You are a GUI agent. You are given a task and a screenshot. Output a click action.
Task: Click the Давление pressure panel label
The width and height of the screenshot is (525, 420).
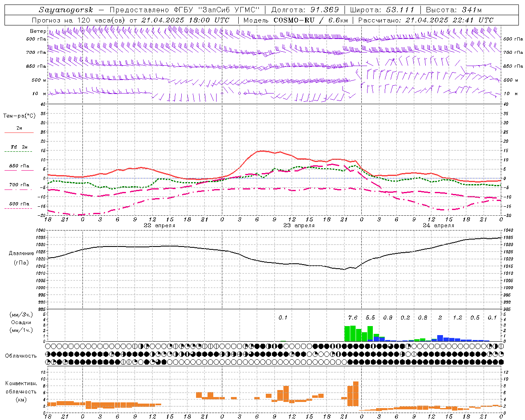click(21, 253)
